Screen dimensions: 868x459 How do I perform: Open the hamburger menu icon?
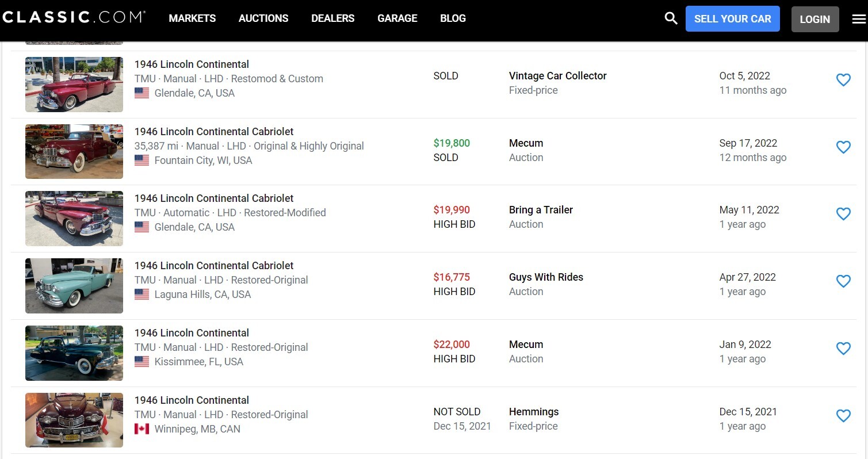(x=858, y=19)
